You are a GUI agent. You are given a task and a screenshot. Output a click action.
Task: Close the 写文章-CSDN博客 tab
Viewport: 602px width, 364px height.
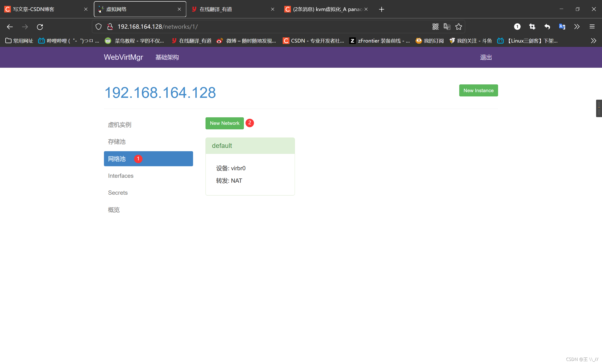click(x=86, y=9)
